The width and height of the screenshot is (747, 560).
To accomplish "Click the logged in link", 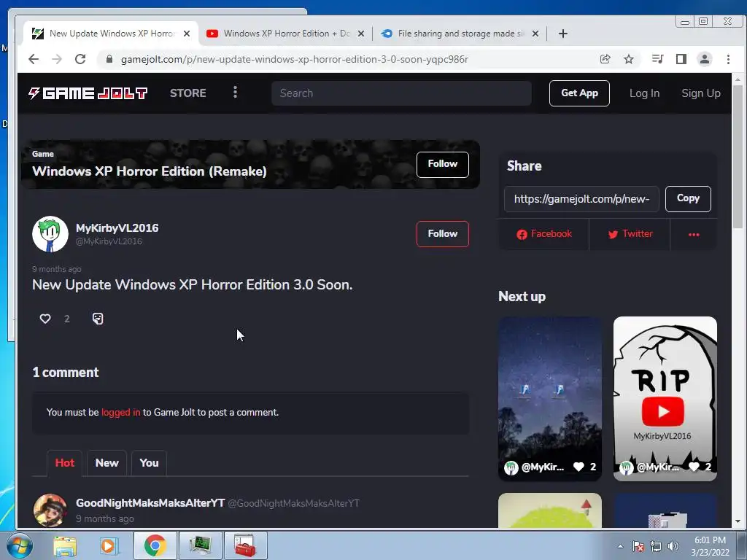I will 121,413.
